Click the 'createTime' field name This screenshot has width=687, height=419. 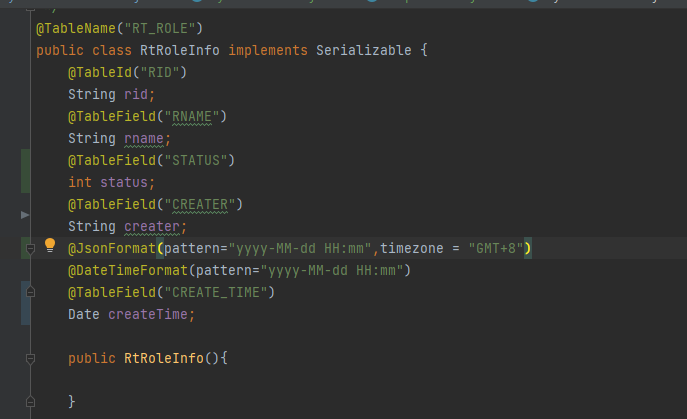[x=148, y=314]
